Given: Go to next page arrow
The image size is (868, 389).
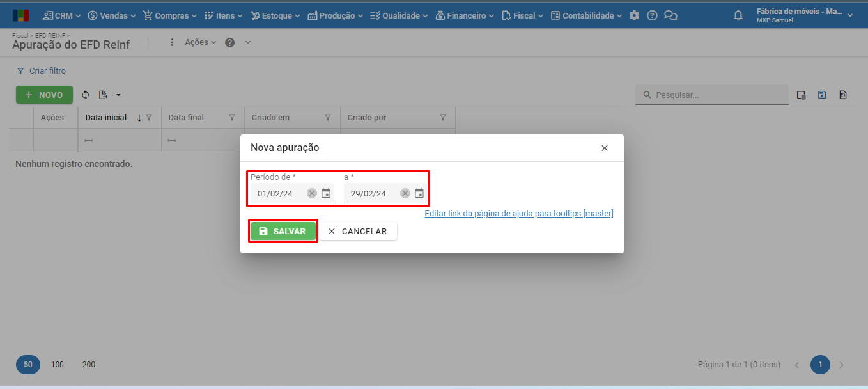Looking at the screenshot, I should [841, 365].
